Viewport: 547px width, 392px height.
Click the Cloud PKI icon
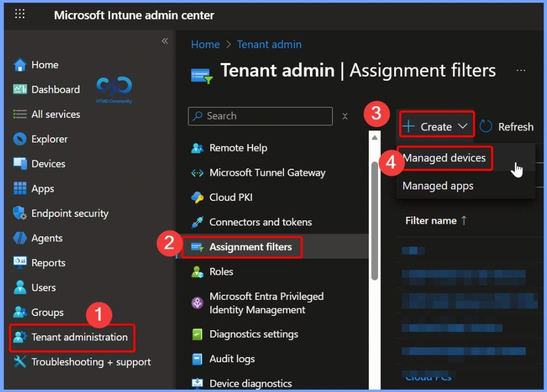tap(198, 197)
